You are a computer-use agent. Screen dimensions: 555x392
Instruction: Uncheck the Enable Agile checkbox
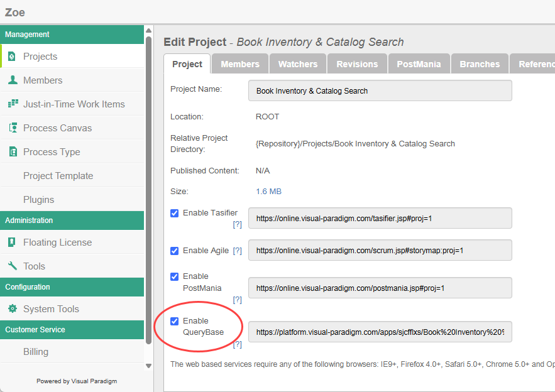175,251
